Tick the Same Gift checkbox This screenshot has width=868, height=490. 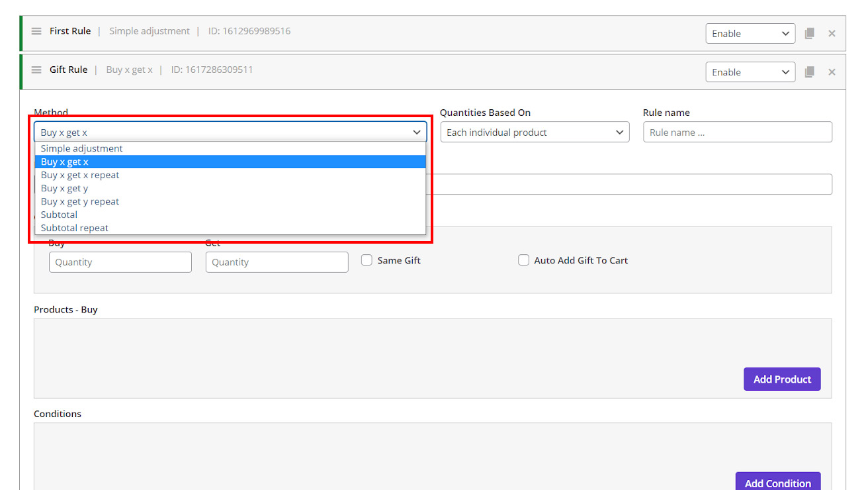tap(367, 260)
